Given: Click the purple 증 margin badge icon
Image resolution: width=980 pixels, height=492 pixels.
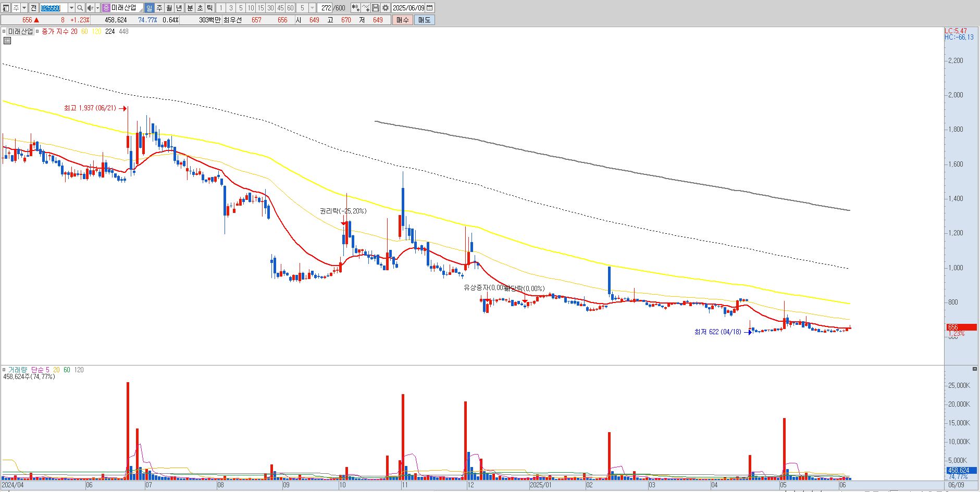Looking at the screenshot, I should tap(106, 8).
